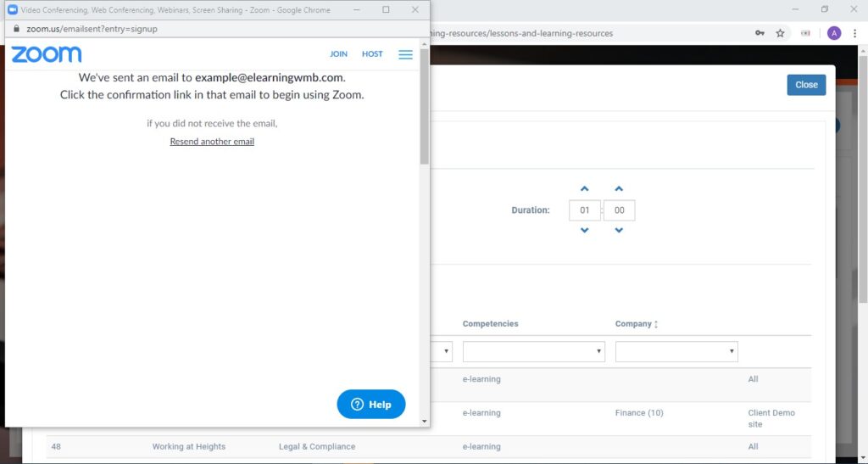Click the zoom.us address bar URL

(92, 29)
